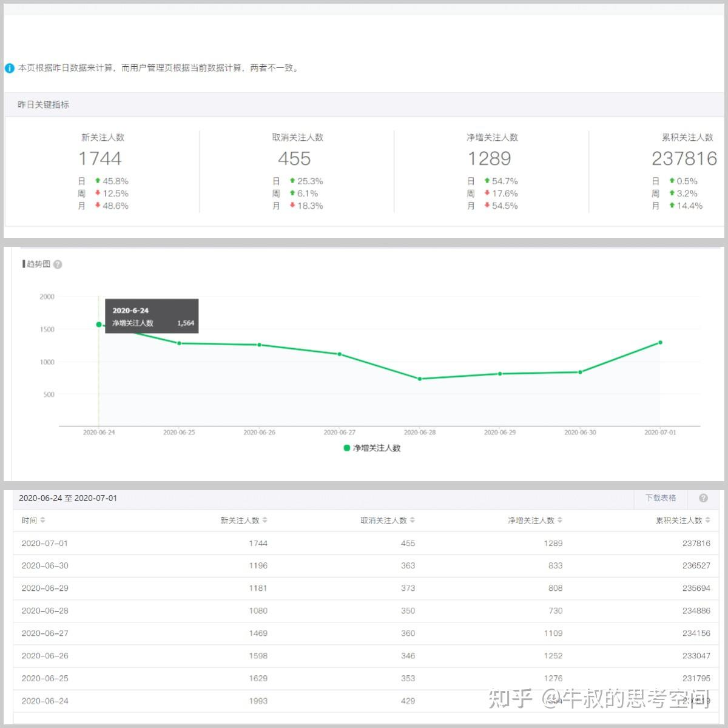Click the 2020-06-26 row date cell
728x728 pixels.
45,656
